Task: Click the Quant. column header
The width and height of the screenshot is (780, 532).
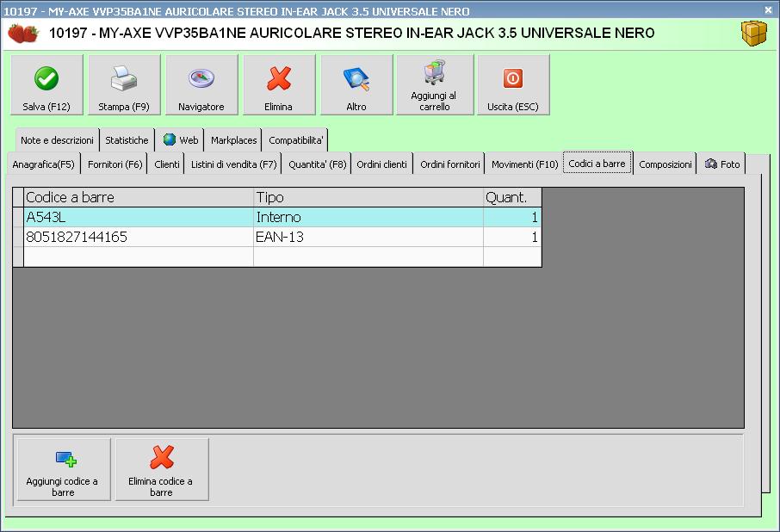Action: [x=512, y=197]
